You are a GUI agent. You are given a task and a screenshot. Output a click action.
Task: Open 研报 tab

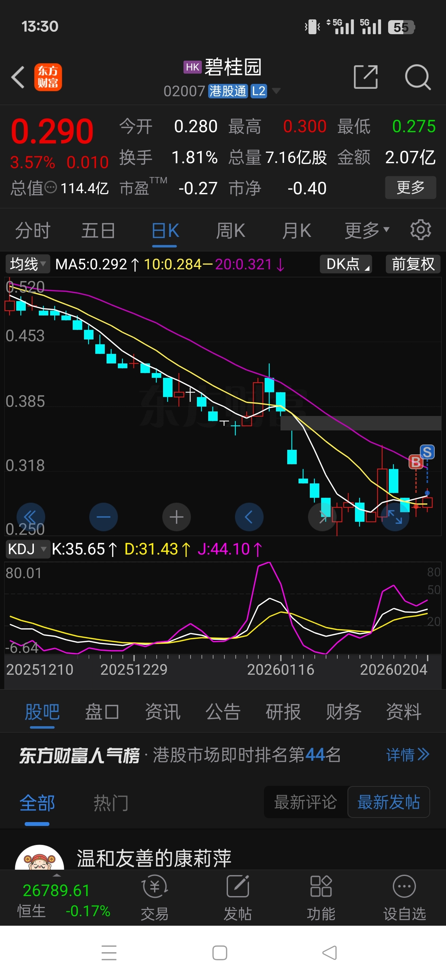(283, 711)
